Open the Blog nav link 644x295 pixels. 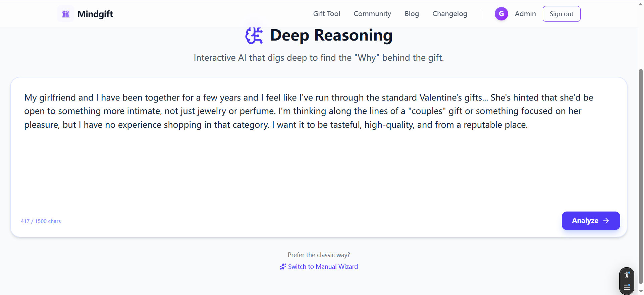coord(412,14)
